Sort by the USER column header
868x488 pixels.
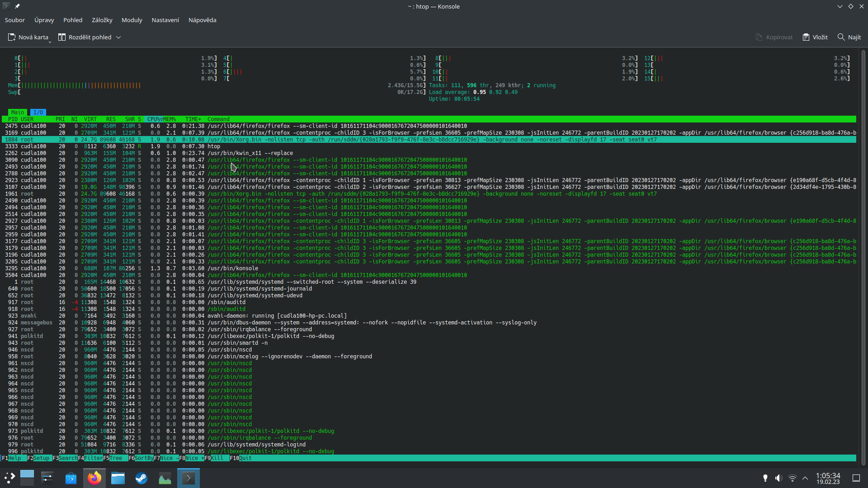tap(27, 119)
